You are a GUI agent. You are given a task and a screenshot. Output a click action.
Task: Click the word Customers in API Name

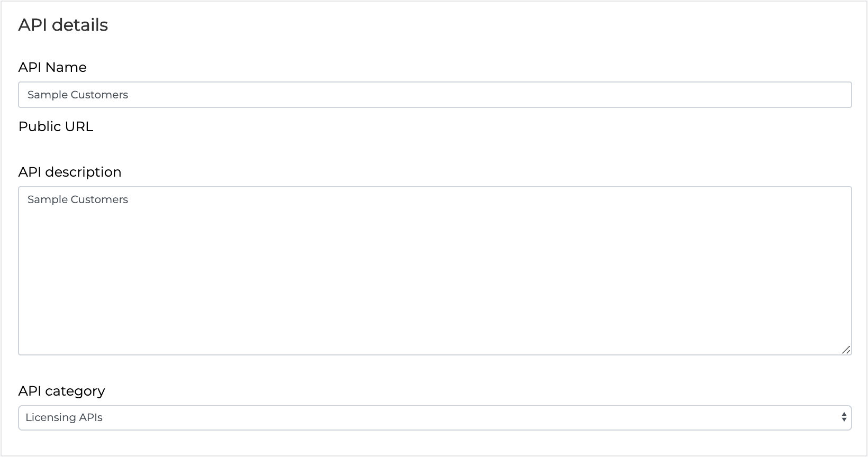100,95
